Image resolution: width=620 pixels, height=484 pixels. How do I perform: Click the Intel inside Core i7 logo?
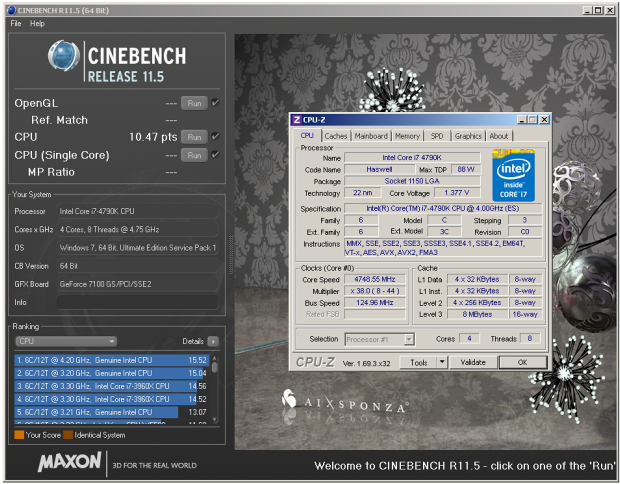(513, 176)
